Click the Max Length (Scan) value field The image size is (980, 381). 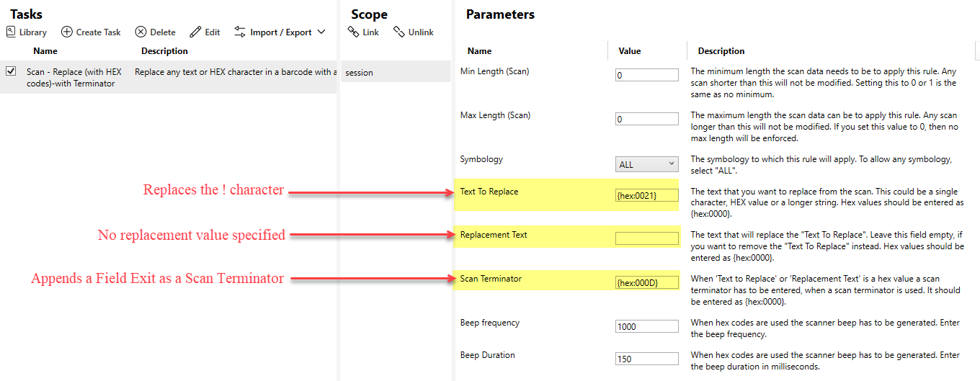646,119
